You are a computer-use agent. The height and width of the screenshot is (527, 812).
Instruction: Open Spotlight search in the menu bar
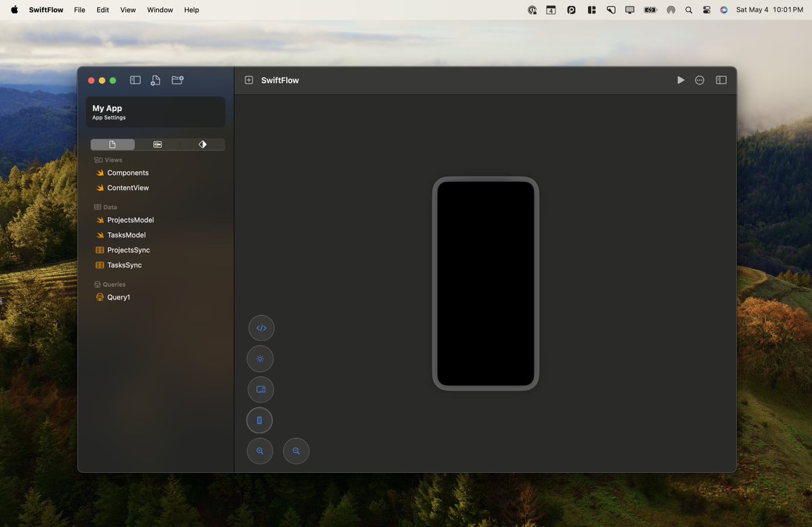point(689,10)
